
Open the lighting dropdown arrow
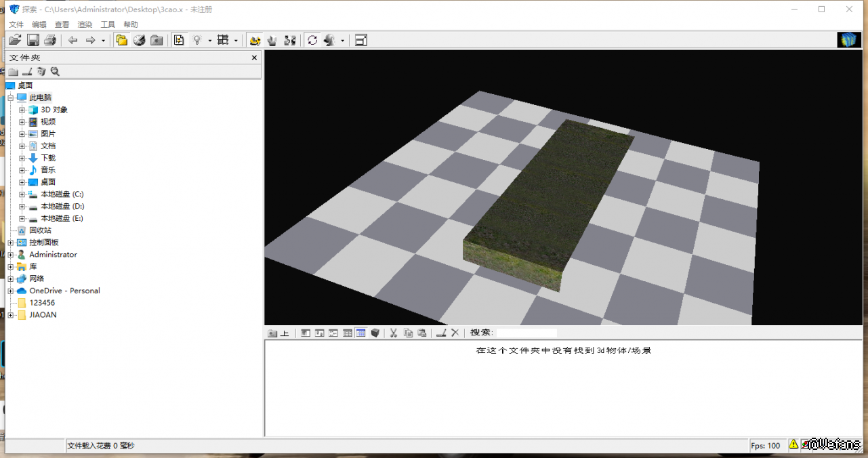tap(210, 41)
